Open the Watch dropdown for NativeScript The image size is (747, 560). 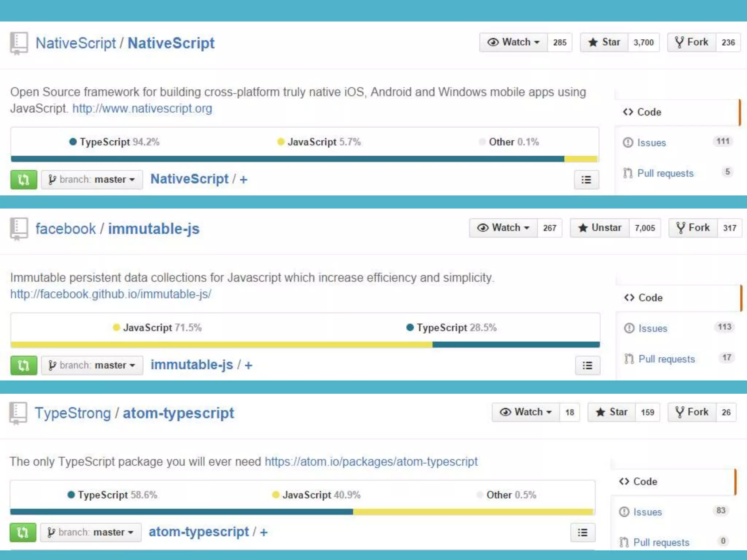tap(514, 42)
